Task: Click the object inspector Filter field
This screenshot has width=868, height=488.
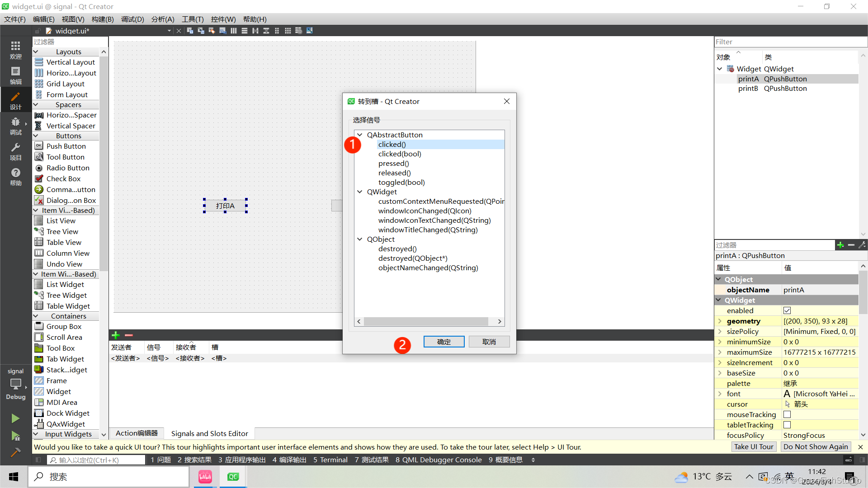Action: coord(790,42)
